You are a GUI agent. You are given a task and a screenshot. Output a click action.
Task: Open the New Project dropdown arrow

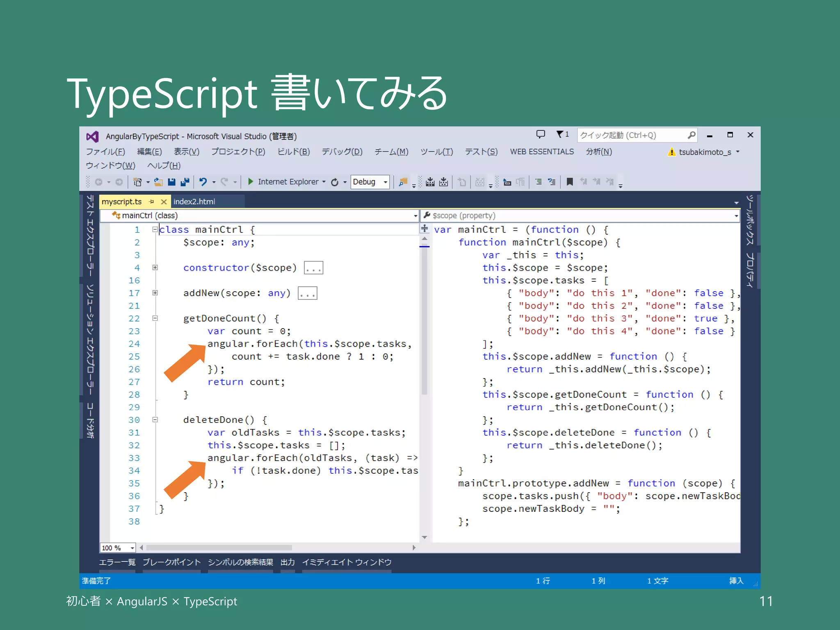click(x=148, y=182)
